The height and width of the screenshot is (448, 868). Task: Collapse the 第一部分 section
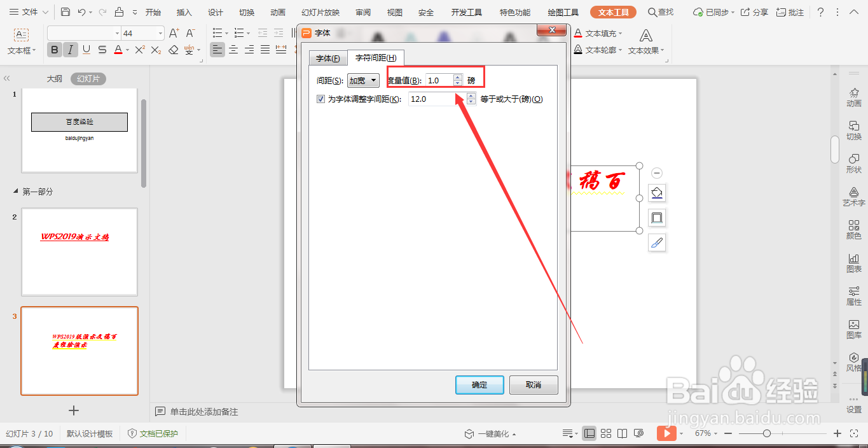(x=16, y=192)
